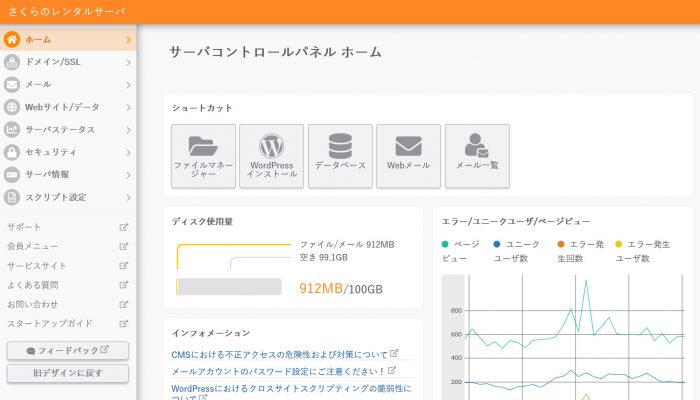Expand the Webサイト/データ menu chevron
Screen dimensions: 700x400
tap(129, 108)
